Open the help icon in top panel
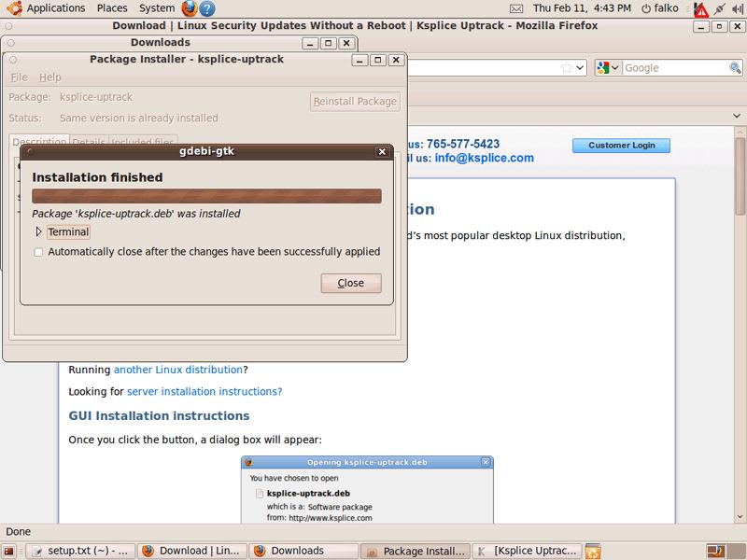 pos(207,8)
